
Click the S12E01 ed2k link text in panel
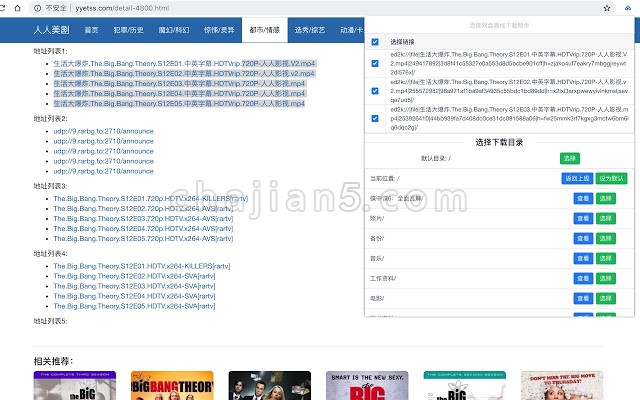coord(509,63)
